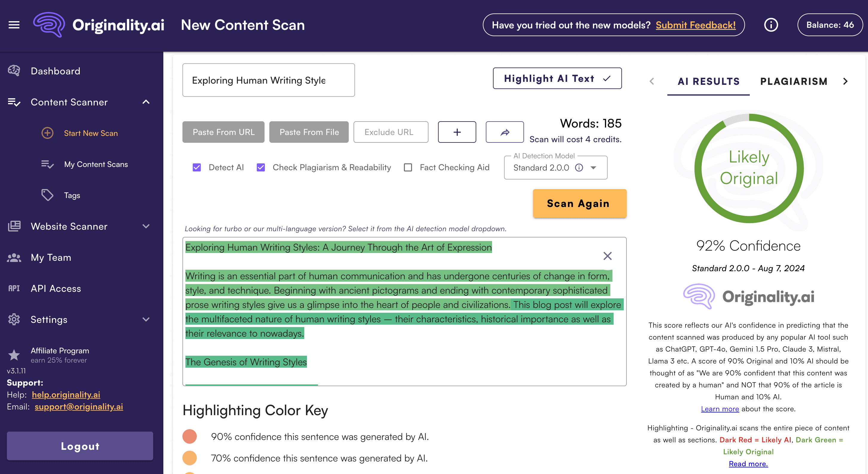Click the plus icon button
The width and height of the screenshot is (868, 474).
click(x=457, y=132)
